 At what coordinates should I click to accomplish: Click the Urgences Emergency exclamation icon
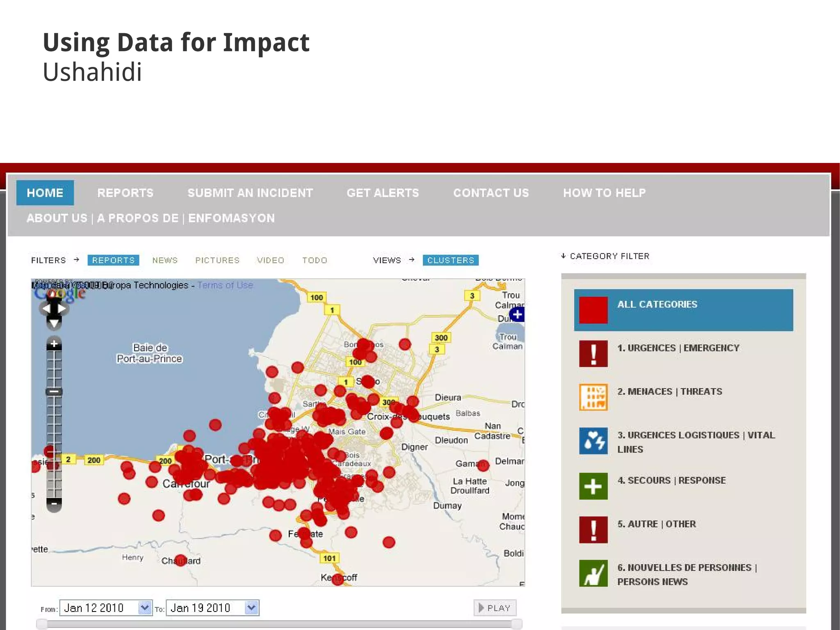(593, 353)
